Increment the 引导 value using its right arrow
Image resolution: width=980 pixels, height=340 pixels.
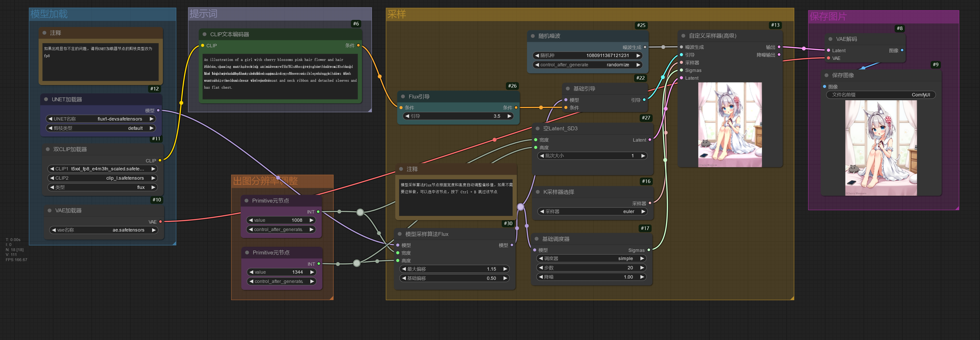[510, 116]
